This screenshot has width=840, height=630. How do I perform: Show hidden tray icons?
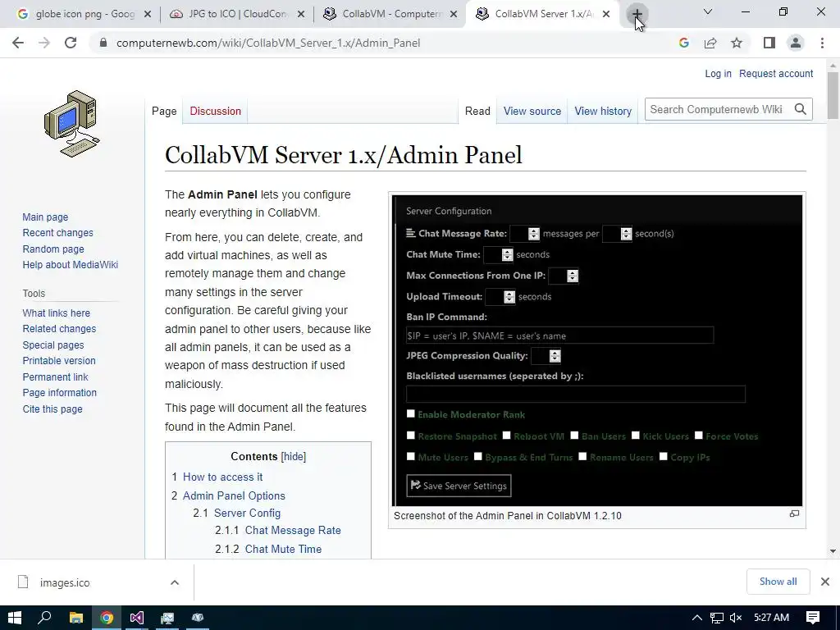(697, 618)
